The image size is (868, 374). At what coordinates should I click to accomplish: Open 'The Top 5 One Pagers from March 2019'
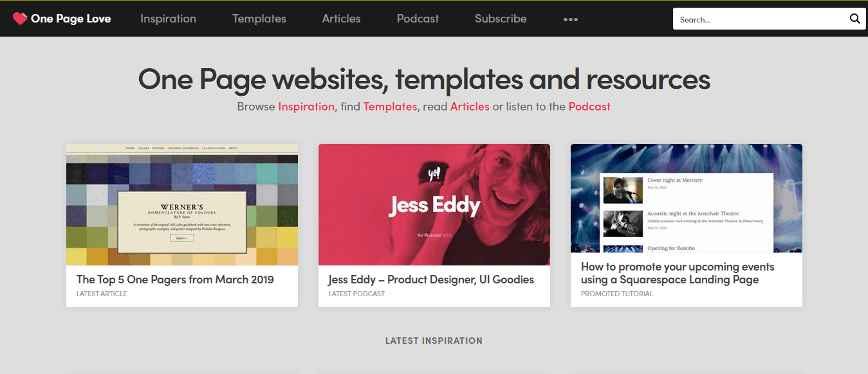coord(175,280)
